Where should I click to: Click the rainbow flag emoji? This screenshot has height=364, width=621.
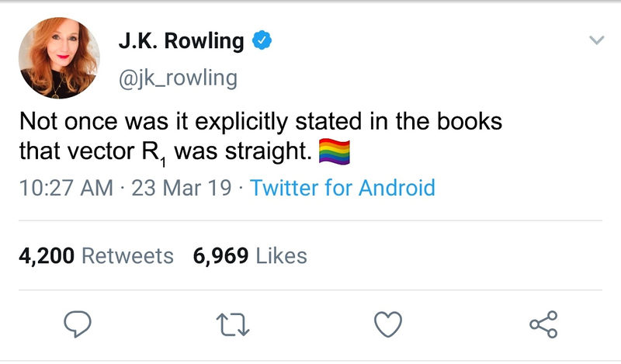click(x=335, y=151)
